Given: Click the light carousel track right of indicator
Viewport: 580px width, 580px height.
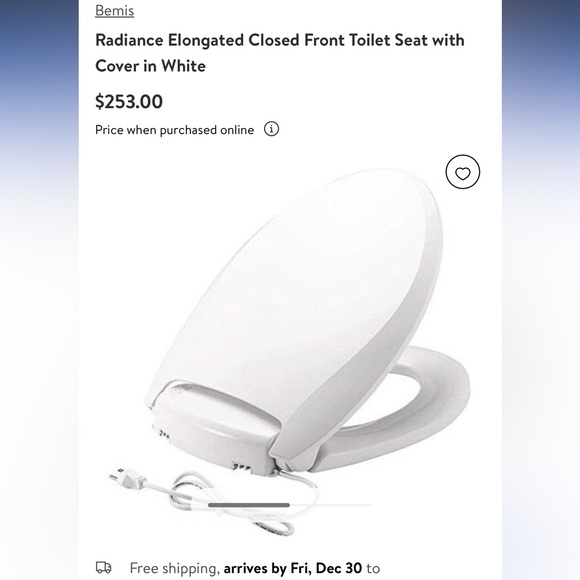Looking at the screenshot, I should pyautogui.click(x=330, y=505).
